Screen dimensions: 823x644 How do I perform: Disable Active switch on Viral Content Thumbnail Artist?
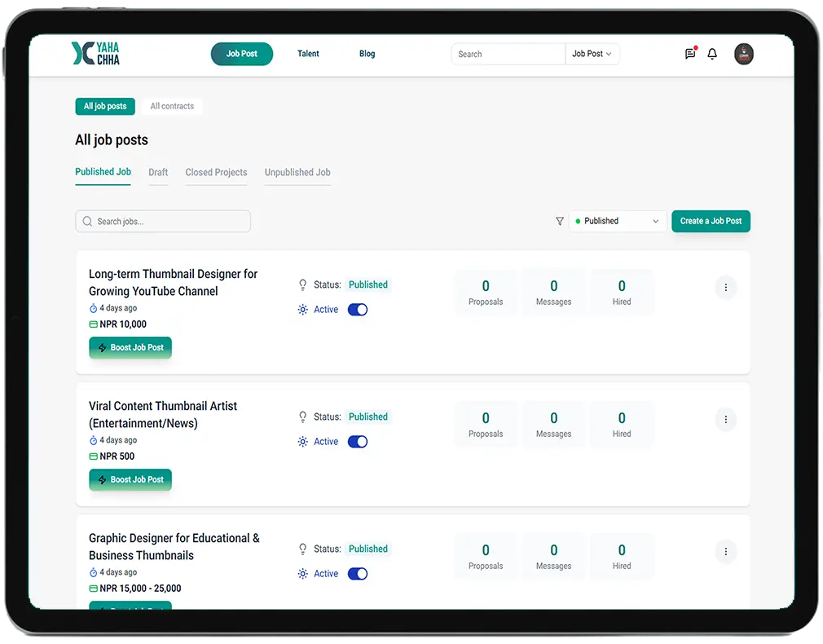pyautogui.click(x=358, y=442)
